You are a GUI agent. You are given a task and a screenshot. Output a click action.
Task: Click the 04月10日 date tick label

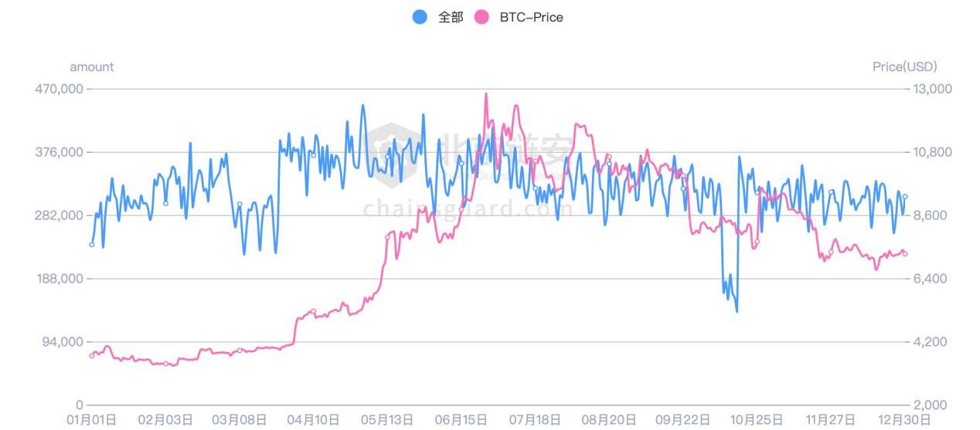[313, 420]
